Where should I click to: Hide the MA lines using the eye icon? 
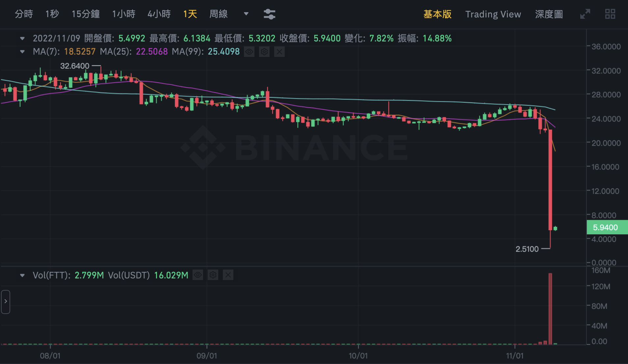click(249, 52)
